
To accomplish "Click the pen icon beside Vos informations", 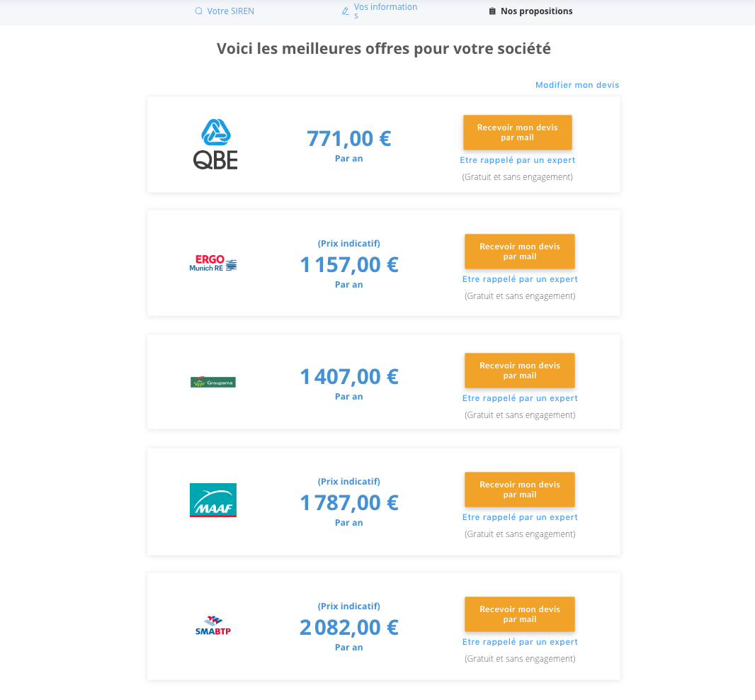I will click(344, 9).
